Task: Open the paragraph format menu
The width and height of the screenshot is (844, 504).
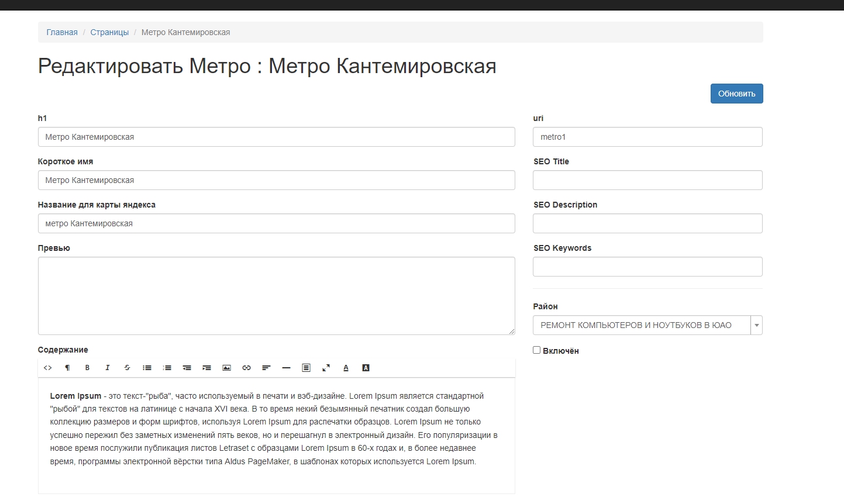Action: click(x=67, y=368)
